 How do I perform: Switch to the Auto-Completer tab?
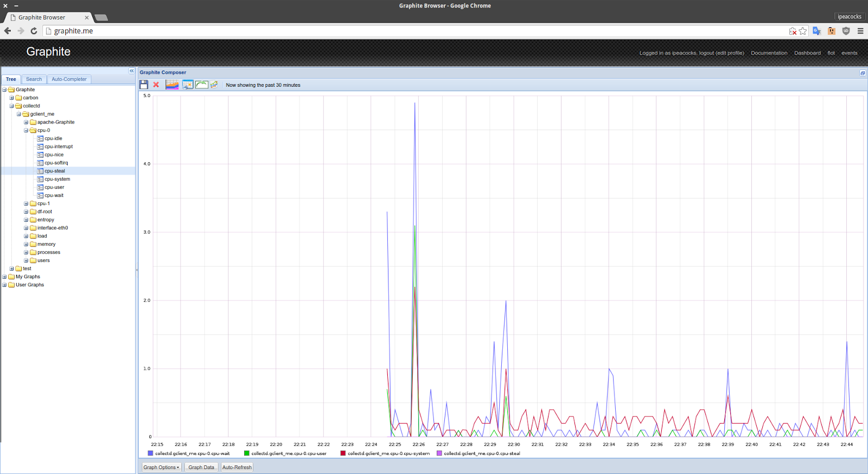[69, 79]
